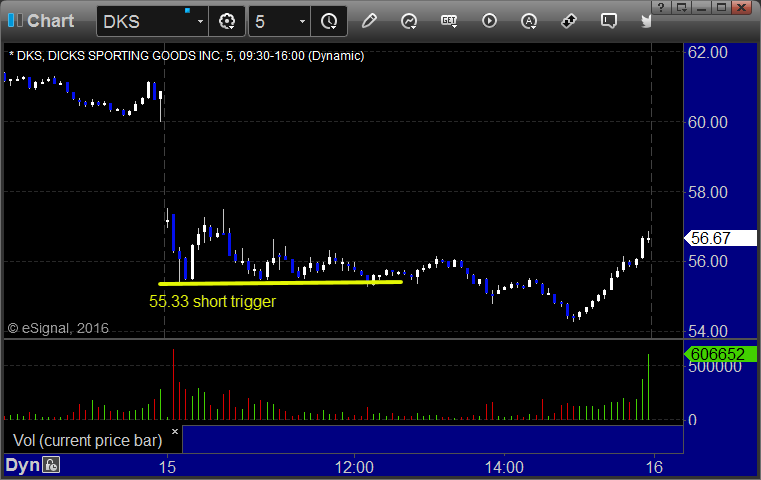Toggle the Dyn lock icon
The width and height of the screenshot is (761, 480).
51,465
